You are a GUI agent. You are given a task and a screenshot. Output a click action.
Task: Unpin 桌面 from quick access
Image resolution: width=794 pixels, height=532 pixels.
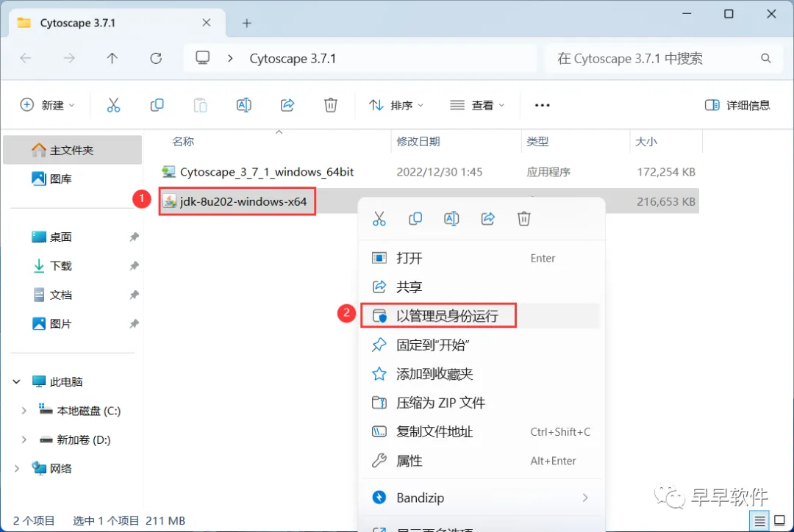click(135, 237)
